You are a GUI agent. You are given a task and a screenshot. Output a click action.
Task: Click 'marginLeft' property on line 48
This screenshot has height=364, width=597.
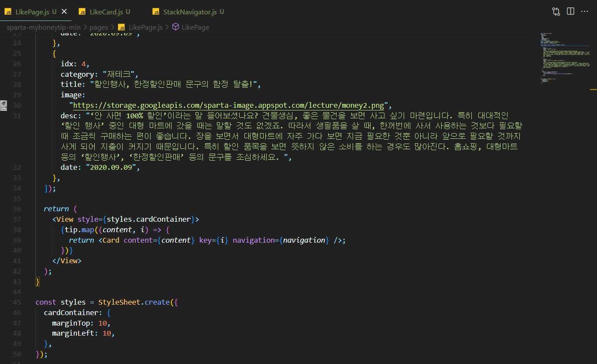[x=73, y=333]
